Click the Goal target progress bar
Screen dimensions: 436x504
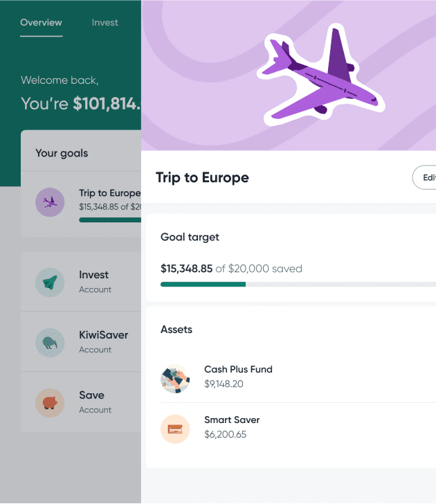click(298, 284)
